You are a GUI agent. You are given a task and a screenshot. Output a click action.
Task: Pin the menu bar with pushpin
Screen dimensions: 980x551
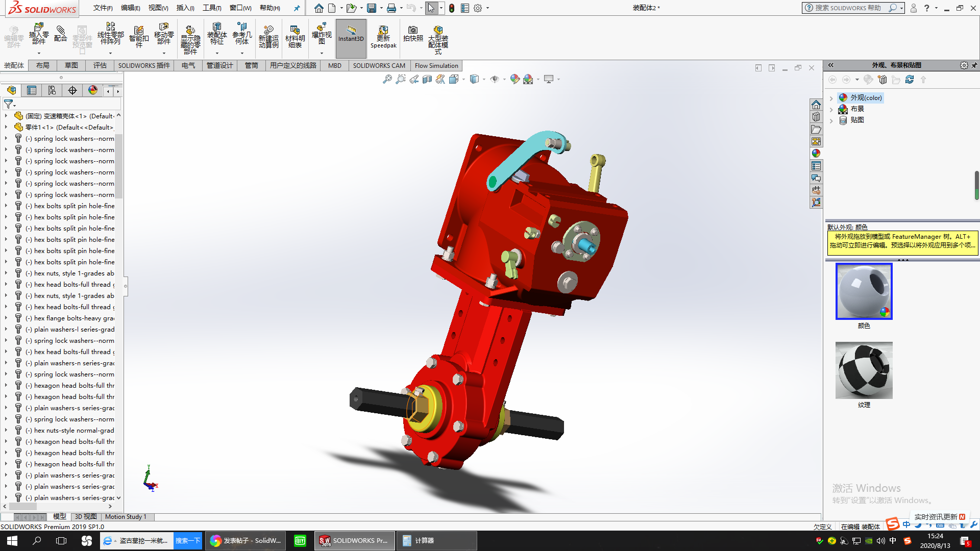(x=297, y=8)
